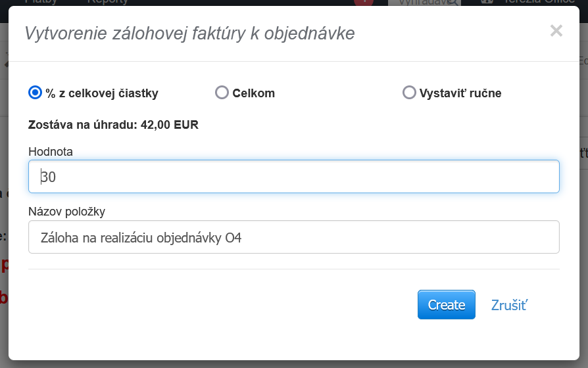Click the 'Hodnota' field label

point(51,152)
